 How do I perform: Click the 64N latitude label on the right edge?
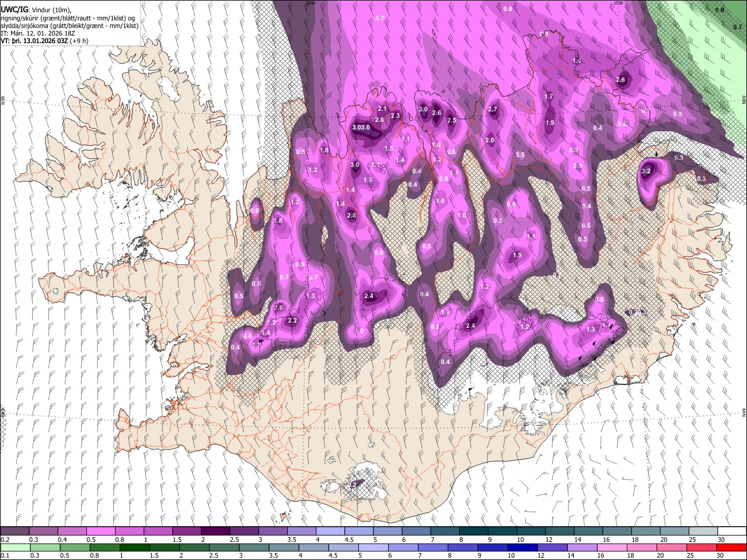[744, 412]
